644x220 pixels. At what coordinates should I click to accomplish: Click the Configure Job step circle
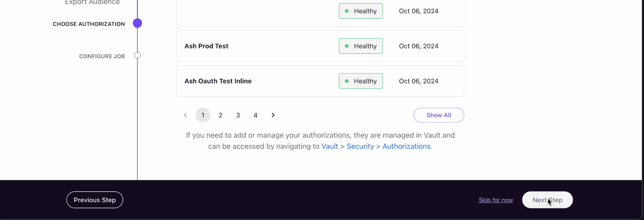coord(137,55)
